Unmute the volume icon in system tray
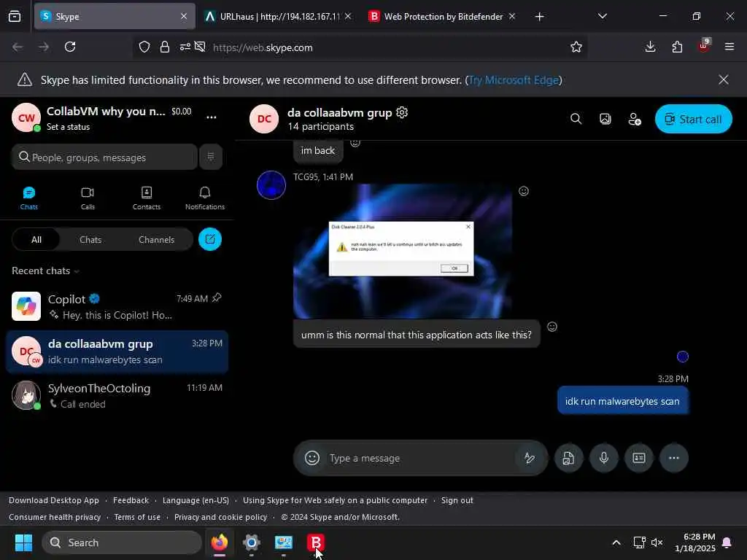The height and width of the screenshot is (560, 747). click(x=657, y=542)
